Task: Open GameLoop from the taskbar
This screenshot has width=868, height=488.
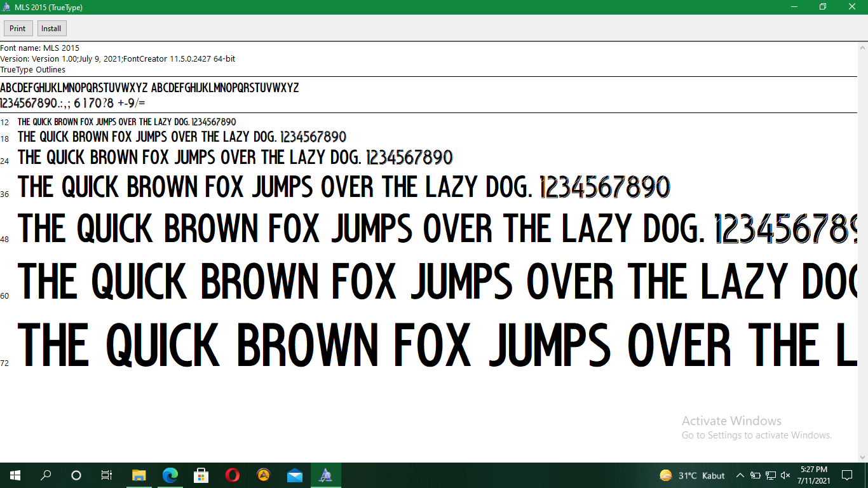Action: point(262,475)
